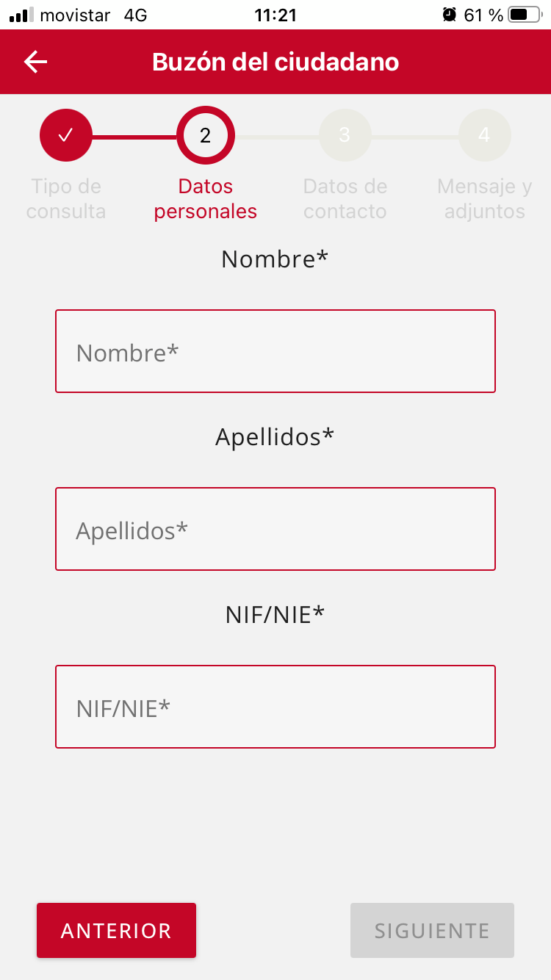551x980 pixels.
Task: Tap the battery indicator in status bar
Action: [526, 14]
